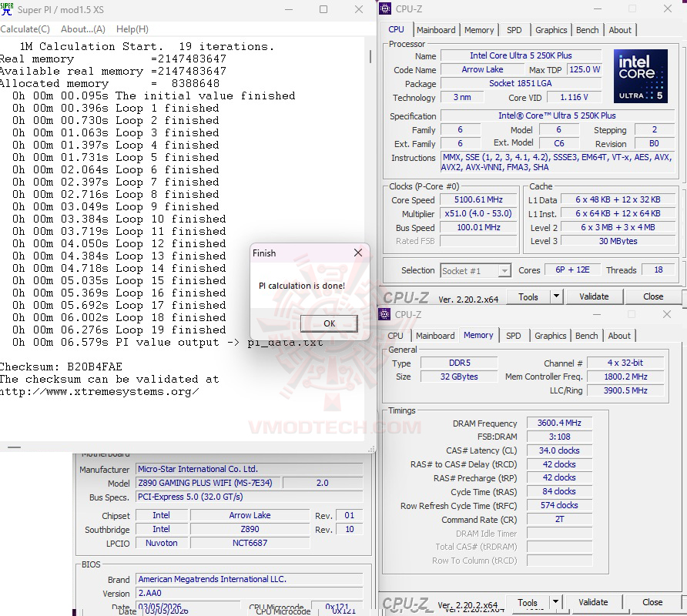
Task: Open About tab in lower CPU-Z window
Action: [x=619, y=336]
